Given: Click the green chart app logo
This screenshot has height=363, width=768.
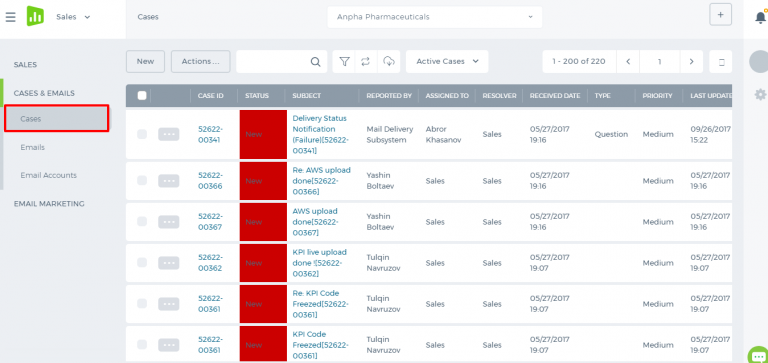Looking at the screenshot, I should (x=35, y=17).
